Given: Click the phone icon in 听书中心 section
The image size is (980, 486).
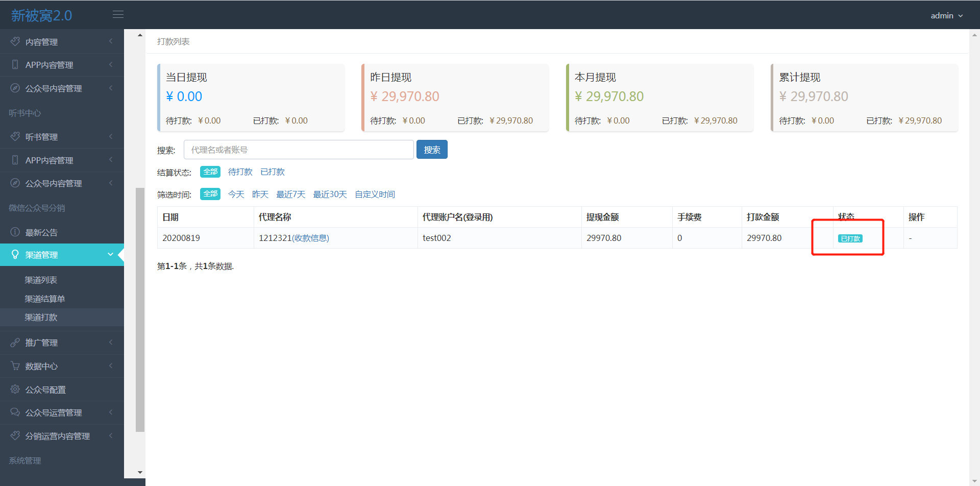Looking at the screenshot, I should tap(15, 160).
